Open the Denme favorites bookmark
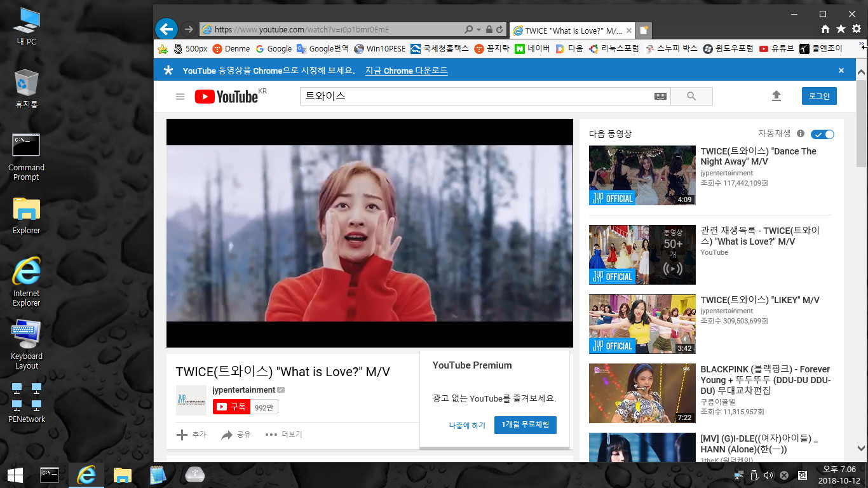868x488 pixels. [x=231, y=48]
